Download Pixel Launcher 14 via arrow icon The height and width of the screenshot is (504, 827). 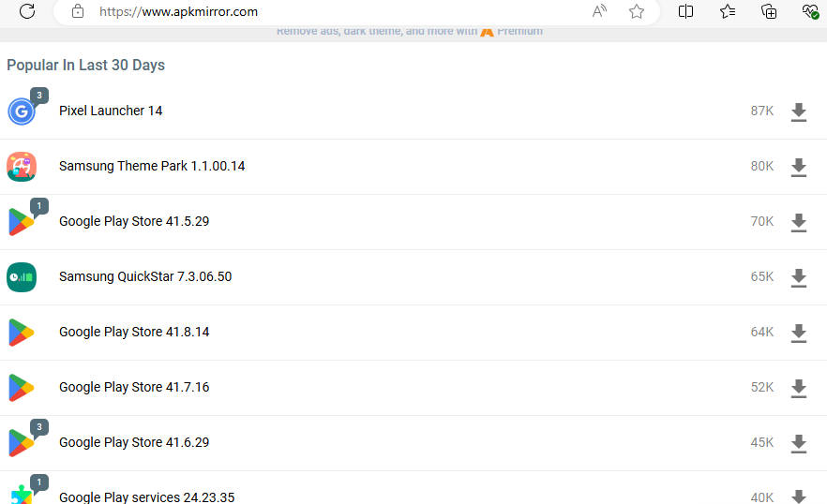(799, 111)
